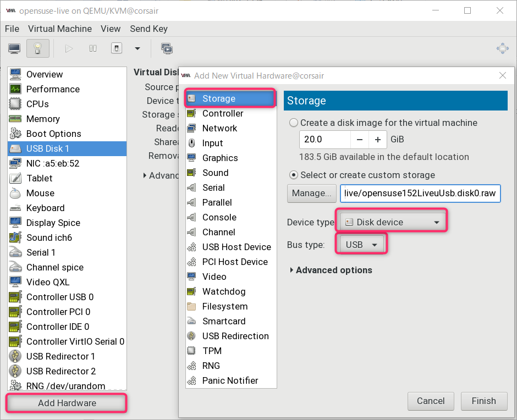The width and height of the screenshot is (517, 420).
Task: Pause the virtual machine
Action: click(x=93, y=49)
